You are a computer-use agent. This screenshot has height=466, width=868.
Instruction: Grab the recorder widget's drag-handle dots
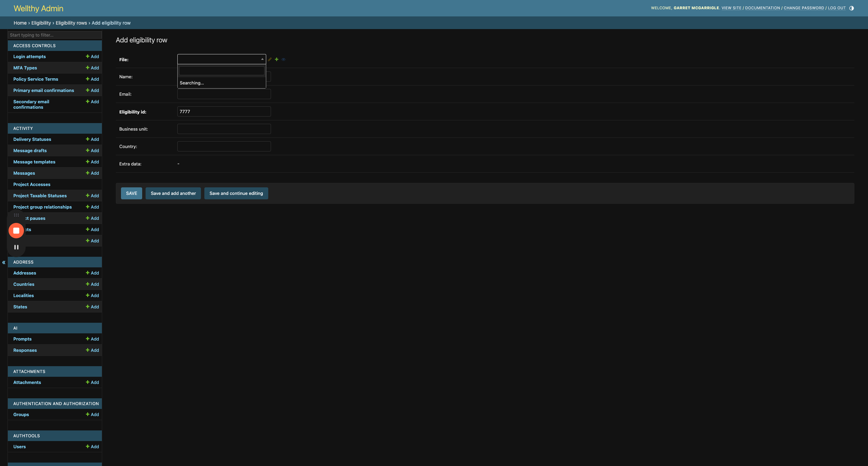point(16,215)
